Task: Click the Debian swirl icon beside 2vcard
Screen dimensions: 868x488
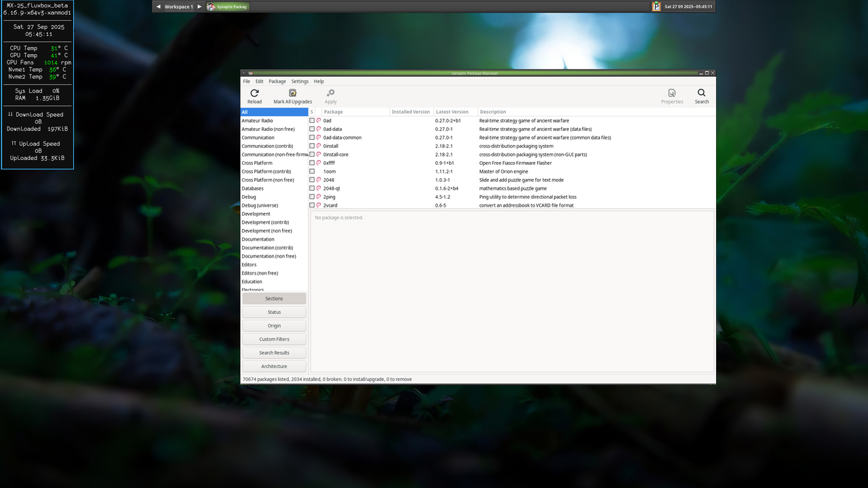Action: pyautogui.click(x=319, y=205)
